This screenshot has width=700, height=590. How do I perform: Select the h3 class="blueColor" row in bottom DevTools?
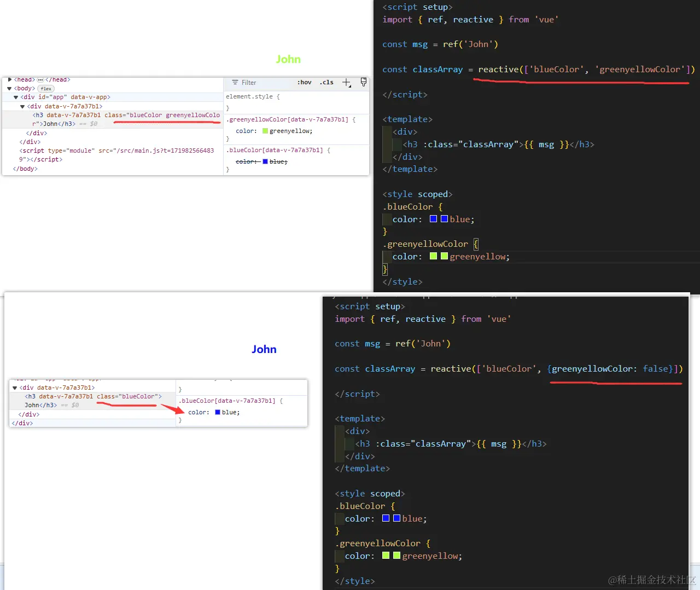(92, 401)
